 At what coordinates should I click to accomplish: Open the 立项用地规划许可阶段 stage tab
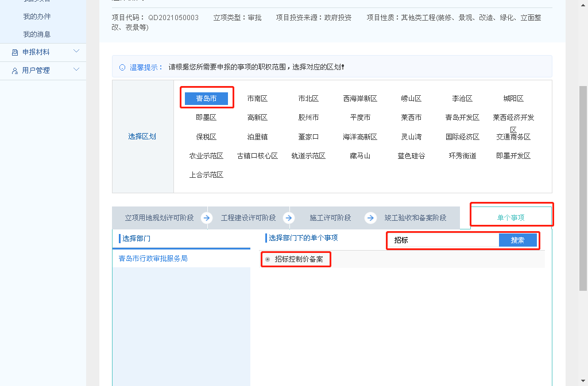point(159,218)
